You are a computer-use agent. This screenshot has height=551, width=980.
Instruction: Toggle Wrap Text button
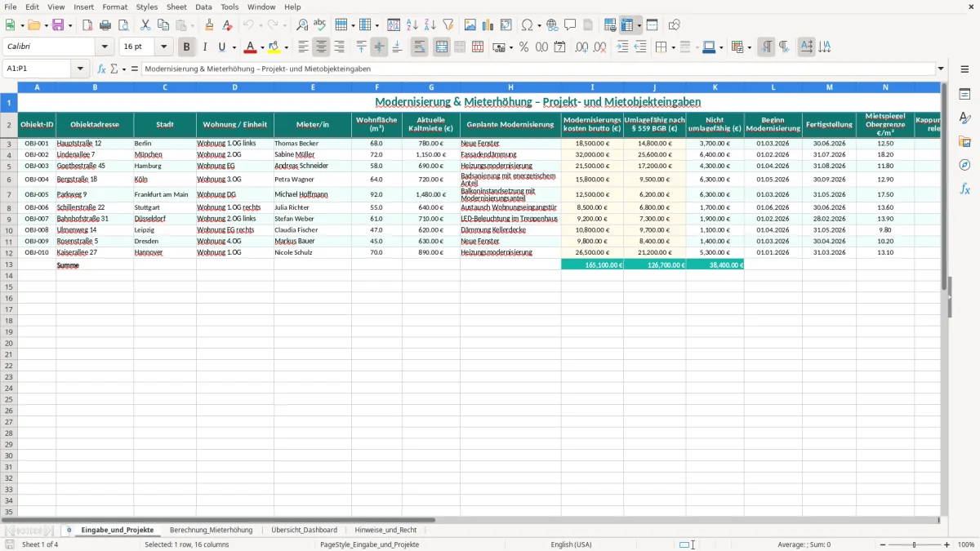[419, 47]
